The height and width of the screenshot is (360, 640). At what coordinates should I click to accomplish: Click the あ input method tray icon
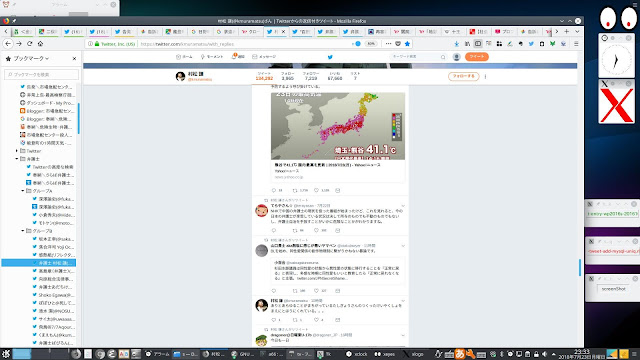pos(460,354)
